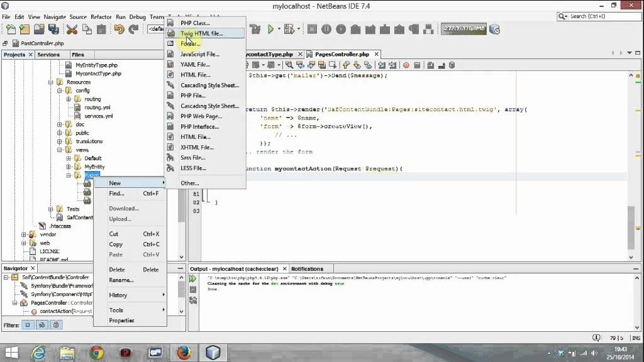Toggle second Navigator filter button
The width and height of the screenshot is (644, 362).
42,325
